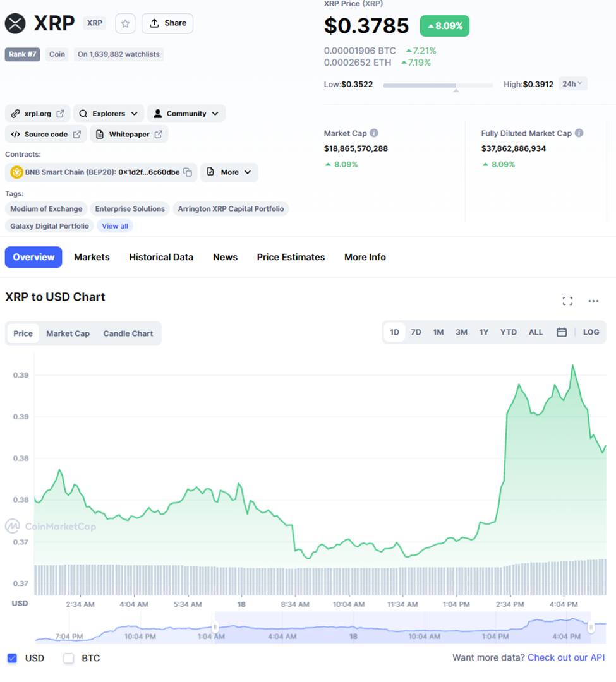This screenshot has height=682, width=616.
Task: Open the 24h range dropdown
Action: coord(572,84)
